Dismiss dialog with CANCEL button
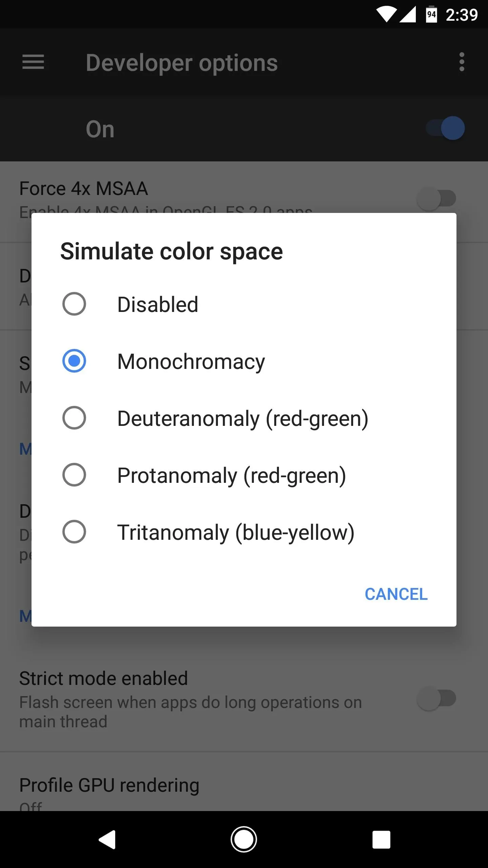This screenshot has width=488, height=868. [396, 594]
